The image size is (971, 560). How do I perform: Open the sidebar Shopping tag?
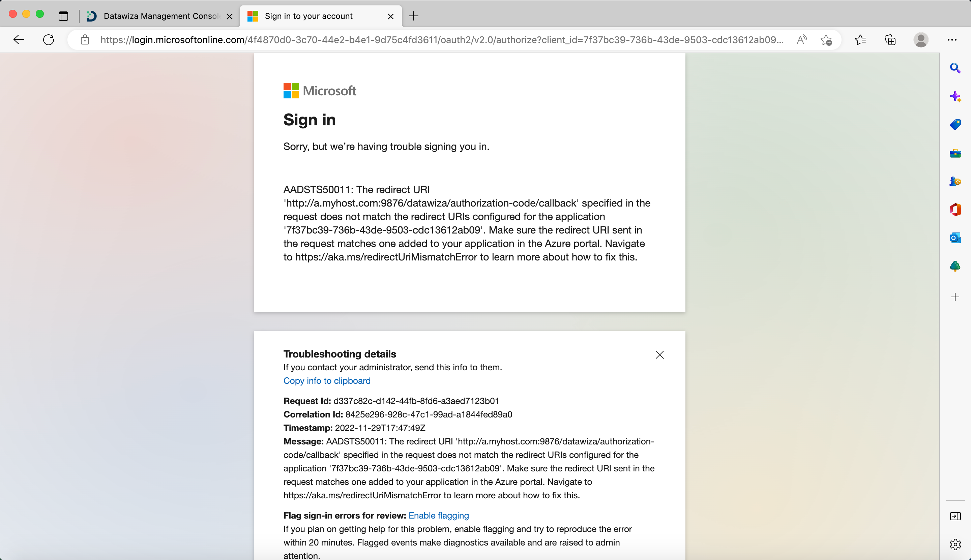[955, 125]
